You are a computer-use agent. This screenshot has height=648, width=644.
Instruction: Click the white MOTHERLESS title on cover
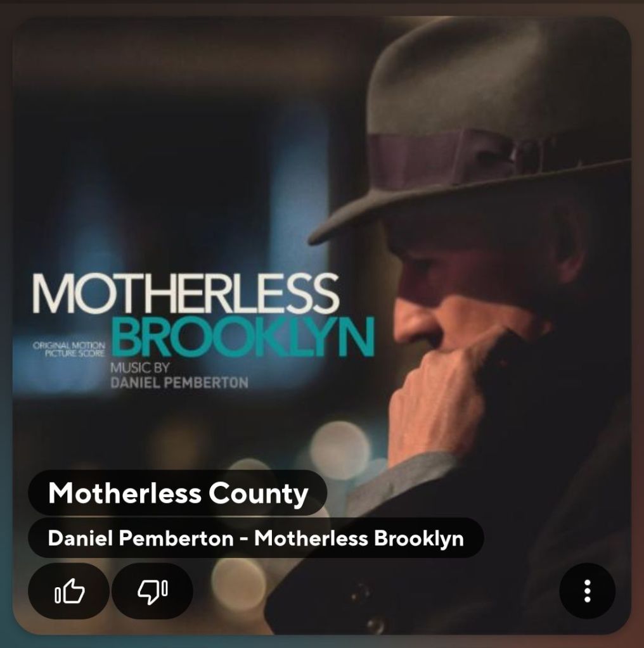(x=186, y=293)
